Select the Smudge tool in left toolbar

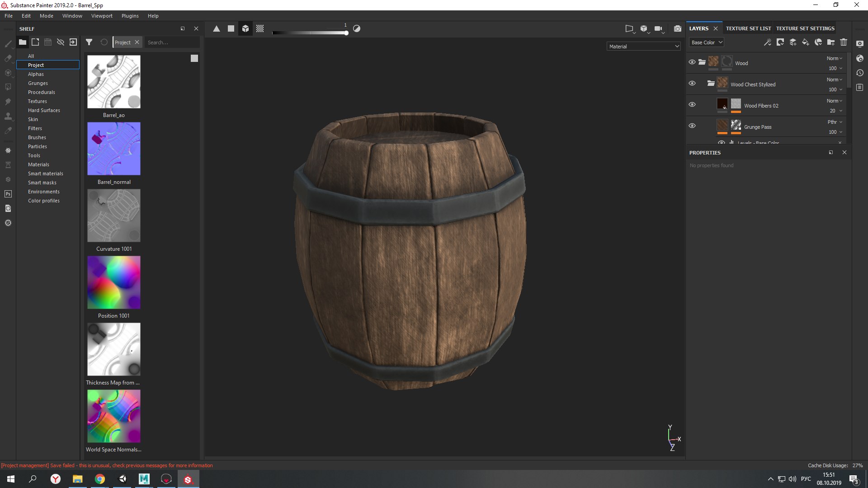coord(8,102)
